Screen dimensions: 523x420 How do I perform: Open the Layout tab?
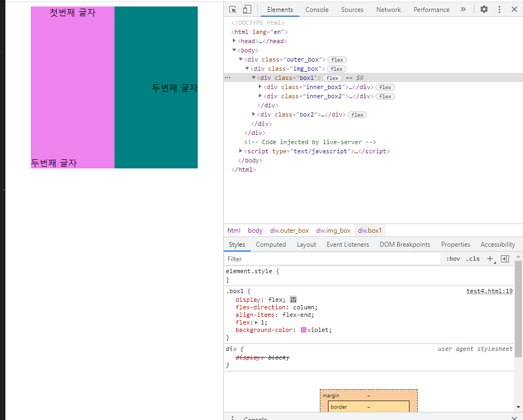(306, 245)
